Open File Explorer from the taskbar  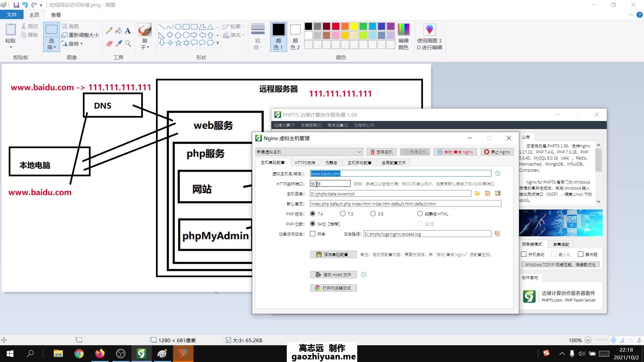(58, 354)
